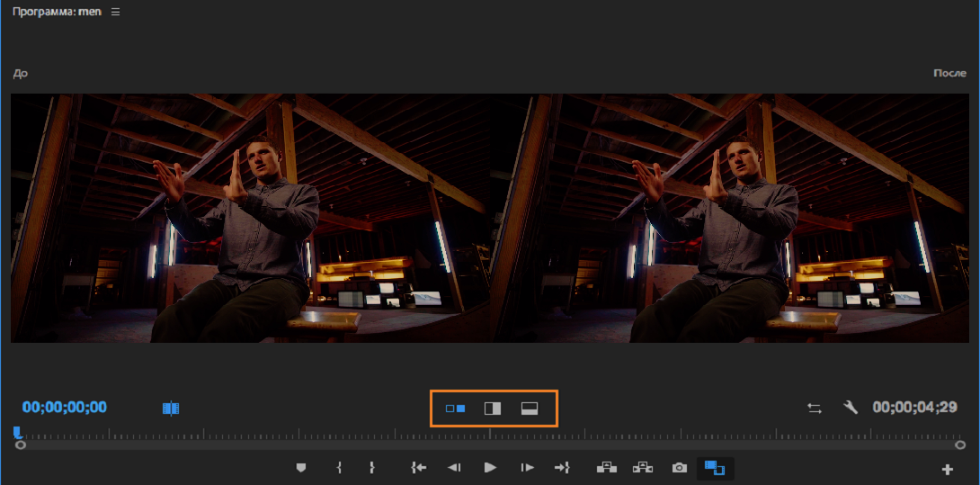Step forward one frame
The width and height of the screenshot is (980, 485).
click(528, 468)
